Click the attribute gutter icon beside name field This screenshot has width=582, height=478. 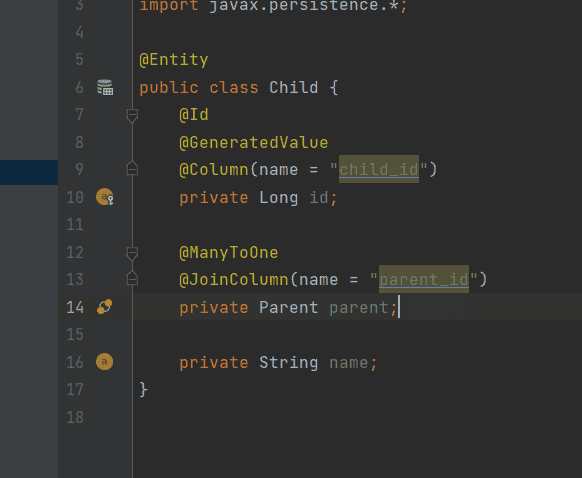pos(105,361)
